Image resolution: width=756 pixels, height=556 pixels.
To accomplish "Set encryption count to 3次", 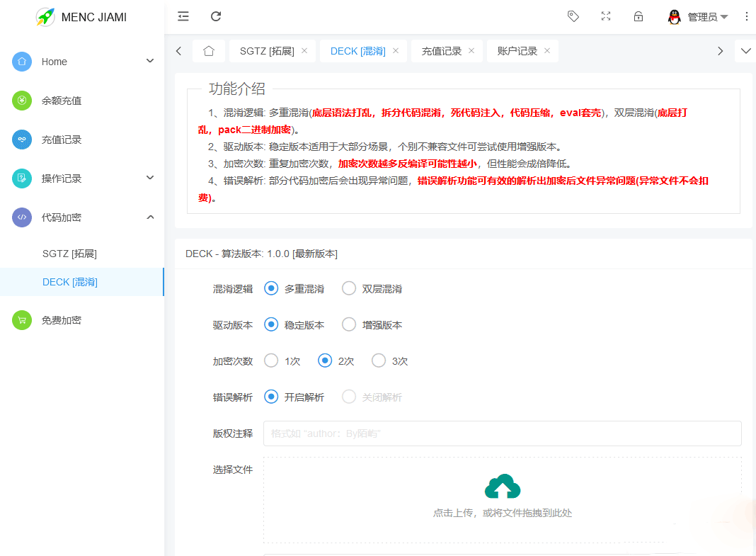I will (379, 361).
